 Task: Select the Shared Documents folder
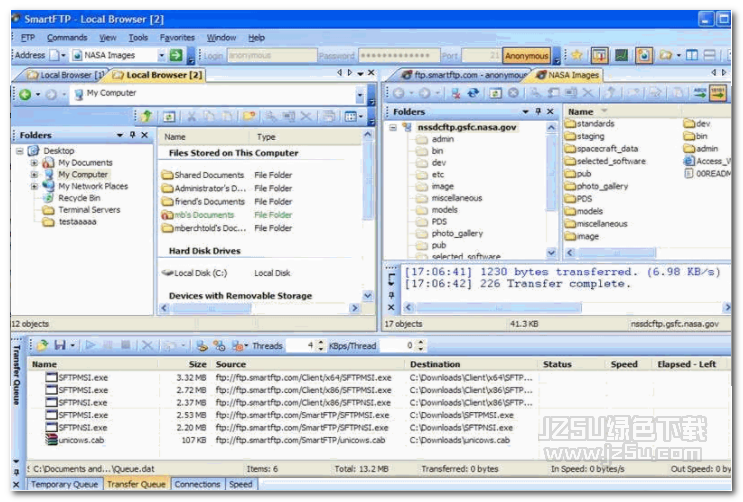[203, 175]
